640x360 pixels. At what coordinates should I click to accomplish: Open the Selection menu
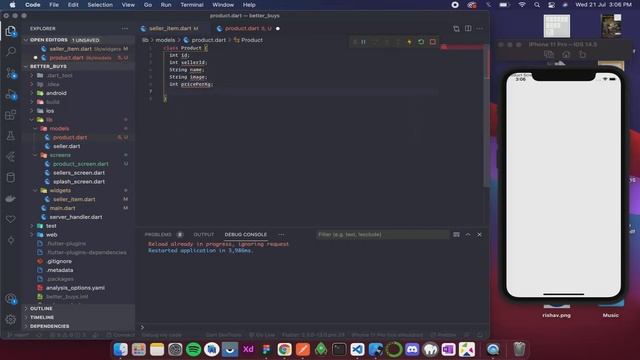[x=100, y=5]
